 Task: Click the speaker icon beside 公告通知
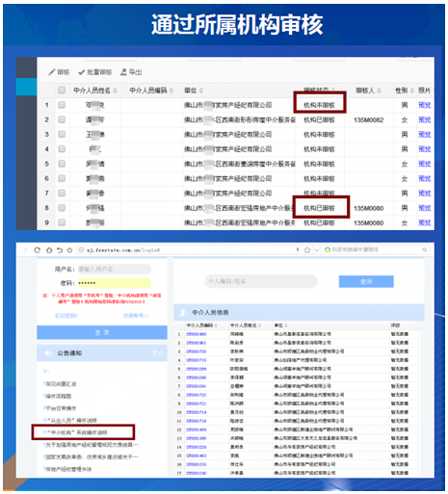(48, 353)
